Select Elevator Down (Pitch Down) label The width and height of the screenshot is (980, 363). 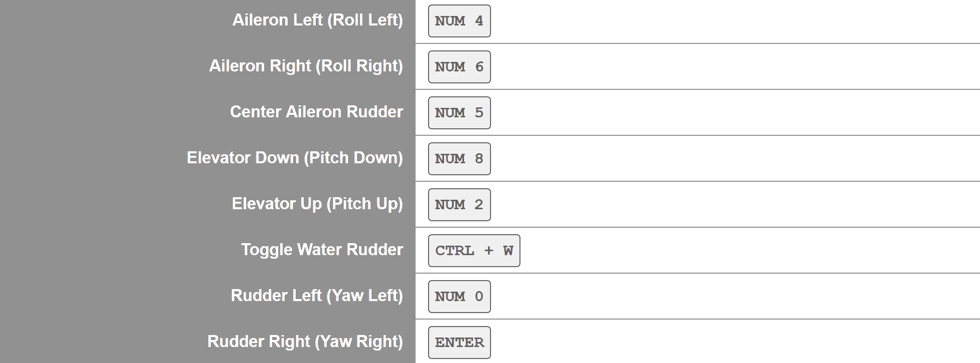(x=295, y=158)
